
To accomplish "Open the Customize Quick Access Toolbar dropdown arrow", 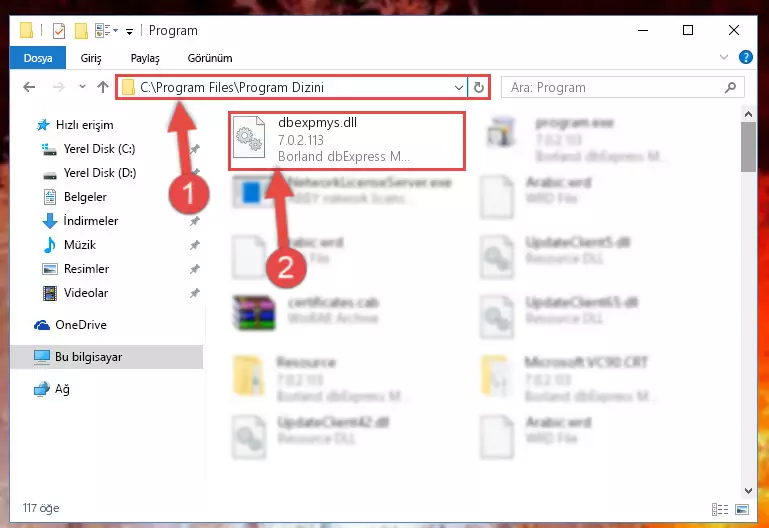I will 129,32.
